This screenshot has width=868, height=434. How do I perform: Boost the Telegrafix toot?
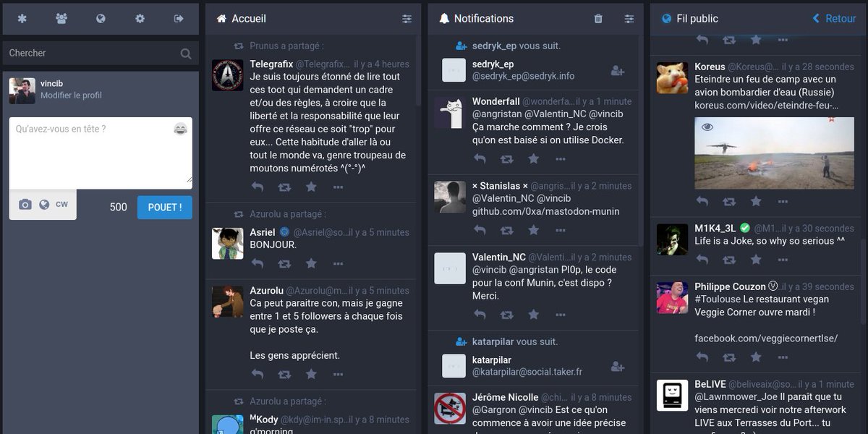click(x=285, y=187)
